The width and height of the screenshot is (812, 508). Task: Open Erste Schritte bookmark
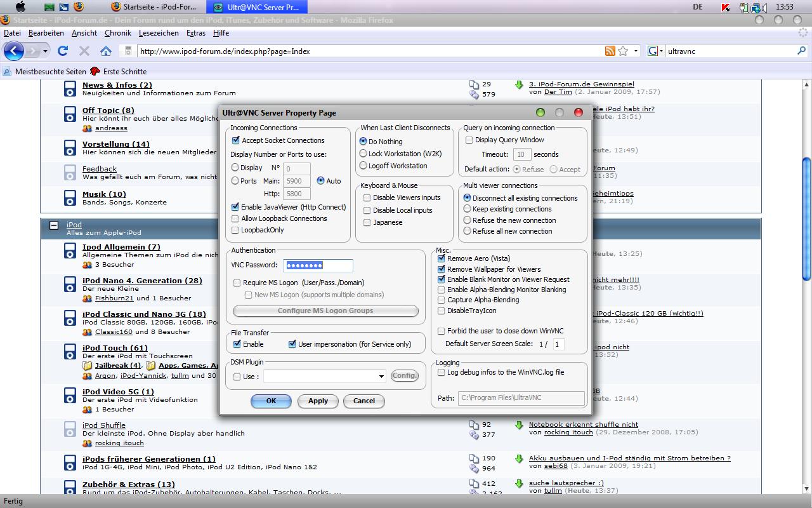[x=119, y=71]
